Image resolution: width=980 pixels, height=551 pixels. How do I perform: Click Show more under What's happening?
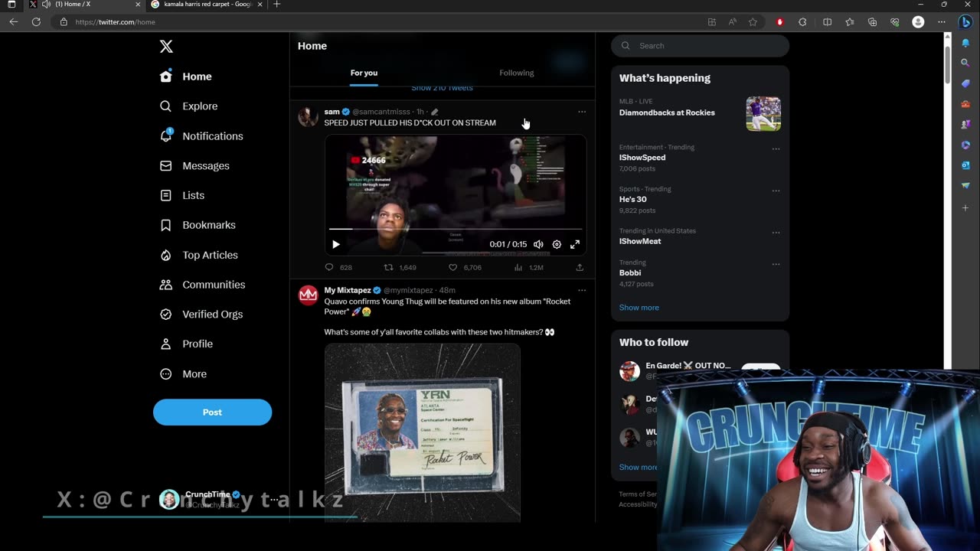pyautogui.click(x=639, y=308)
